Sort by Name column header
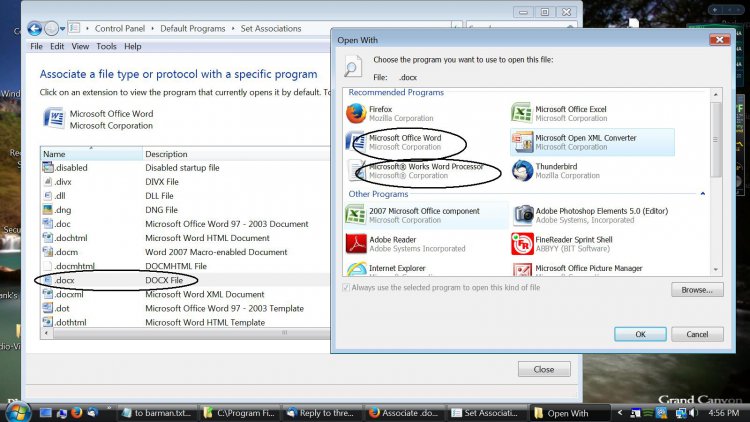The image size is (750, 422). click(91, 154)
